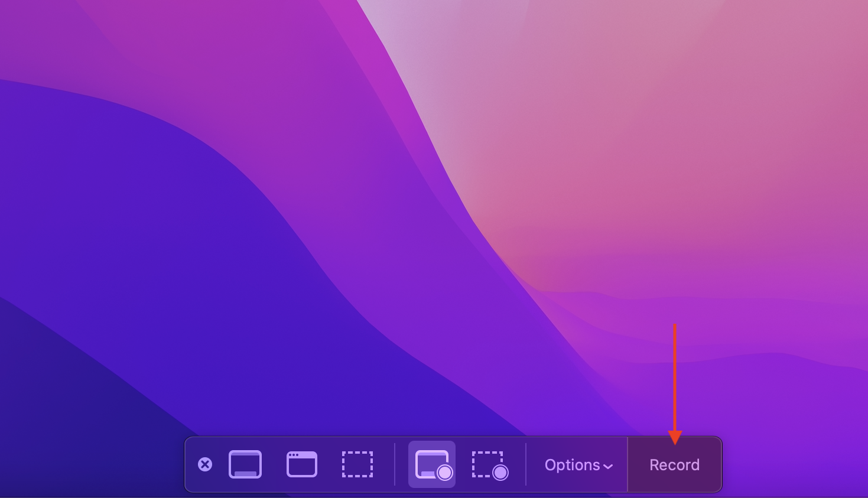Image resolution: width=868 pixels, height=498 pixels.
Task: Start recording with the Record button
Action: [674, 465]
